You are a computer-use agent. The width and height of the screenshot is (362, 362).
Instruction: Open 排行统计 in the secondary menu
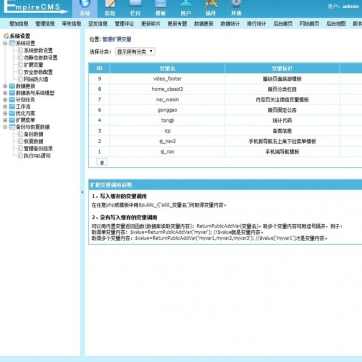(x=256, y=24)
